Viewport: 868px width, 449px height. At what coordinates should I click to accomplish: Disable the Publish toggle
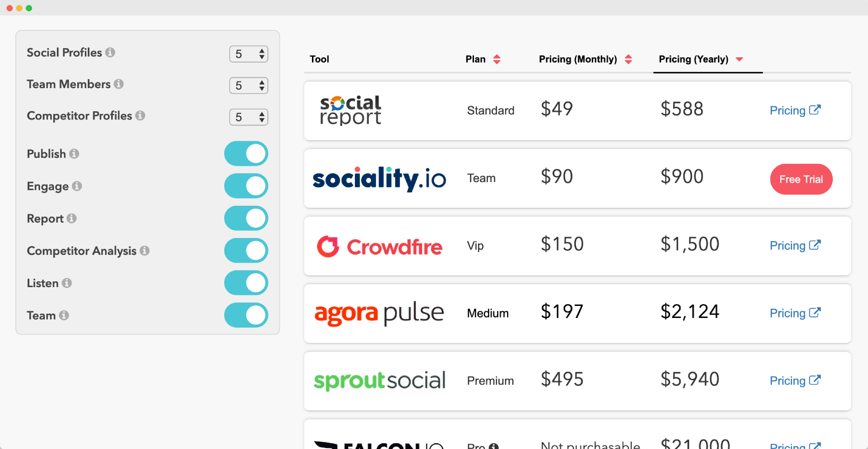point(246,154)
